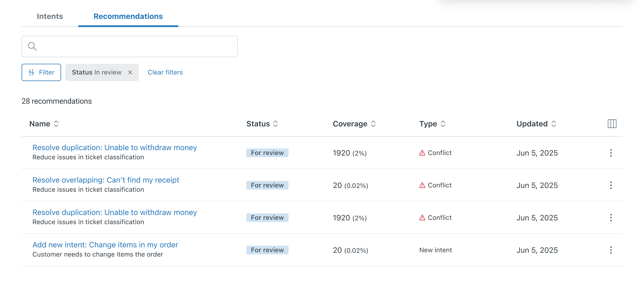Screen dimensions: 644x283
Task: Remove the Status In review filter chip
Action: pyautogui.click(x=130, y=72)
